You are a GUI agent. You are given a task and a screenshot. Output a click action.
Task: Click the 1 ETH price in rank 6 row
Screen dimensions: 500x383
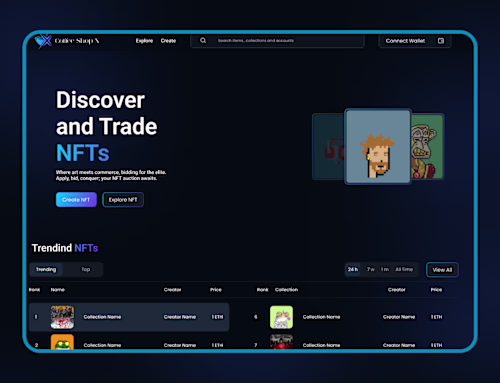(x=436, y=317)
